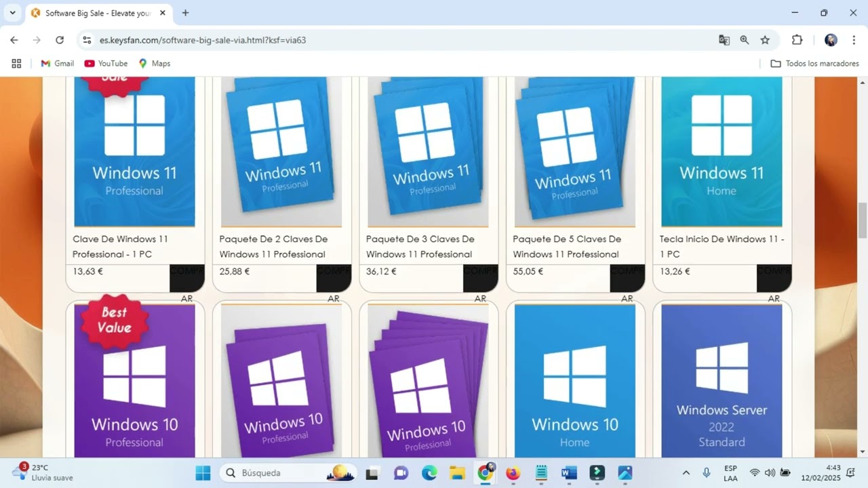Open the Windows Server 2022 Standard image
Image resolution: width=868 pixels, height=488 pixels.
pyautogui.click(x=722, y=381)
